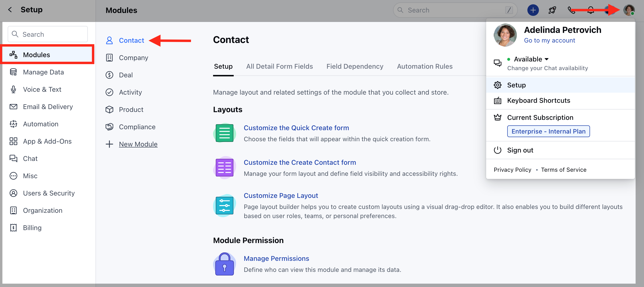The height and width of the screenshot is (287, 644).
Task: Click the Enterprise - Internal Plan button
Action: click(x=548, y=131)
